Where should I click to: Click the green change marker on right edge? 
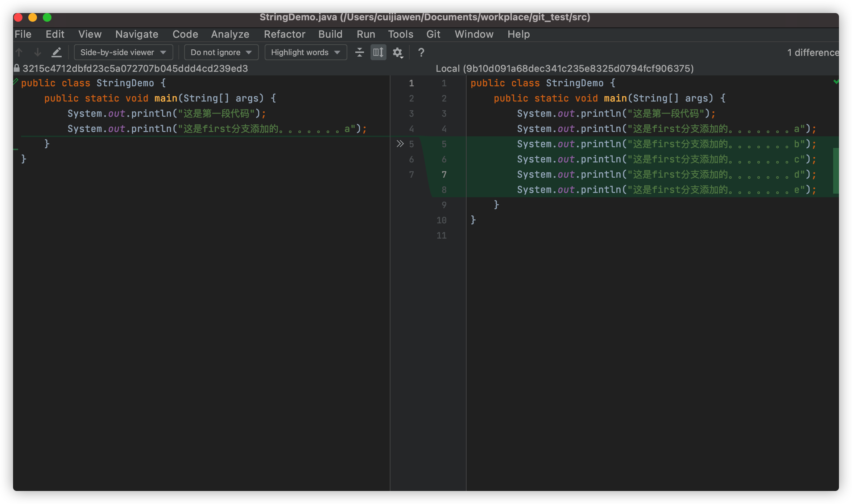pyautogui.click(x=836, y=170)
